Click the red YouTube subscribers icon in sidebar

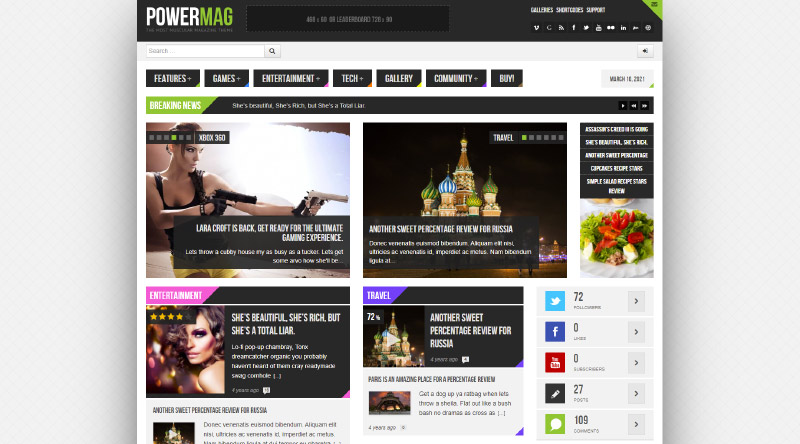[555, 362]
